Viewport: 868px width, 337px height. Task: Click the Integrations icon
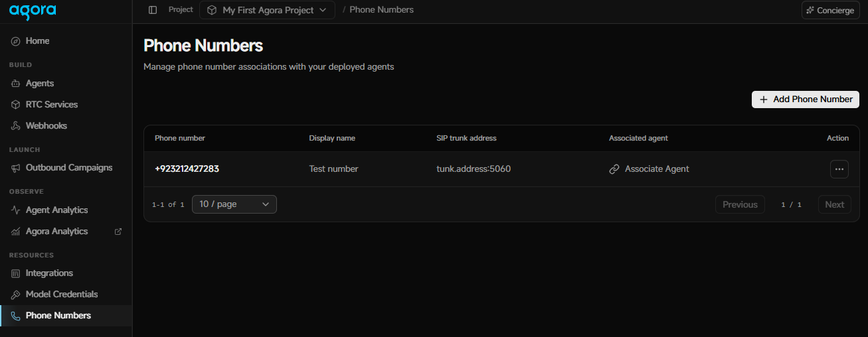16,273
